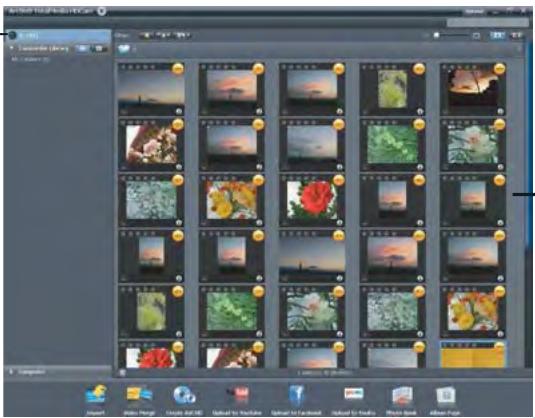Toggle the first Show filter button
This screenshot has width=535, height=418.
(x=146, y=35)
